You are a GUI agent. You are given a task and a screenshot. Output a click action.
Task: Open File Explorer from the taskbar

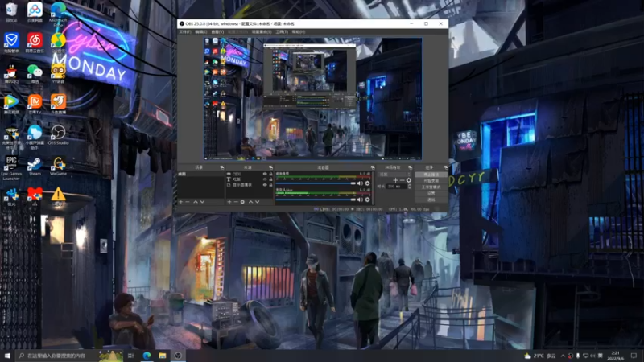163,356
